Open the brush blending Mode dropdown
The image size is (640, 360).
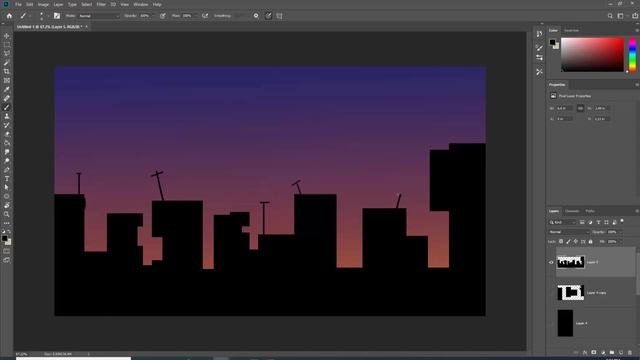[x=99, y=16]
